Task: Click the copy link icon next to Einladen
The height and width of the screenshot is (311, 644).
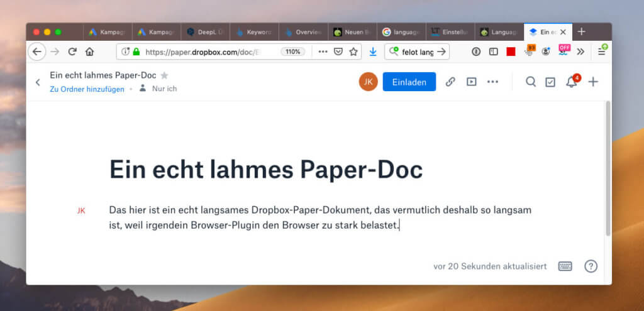Action: click(450, 82)
